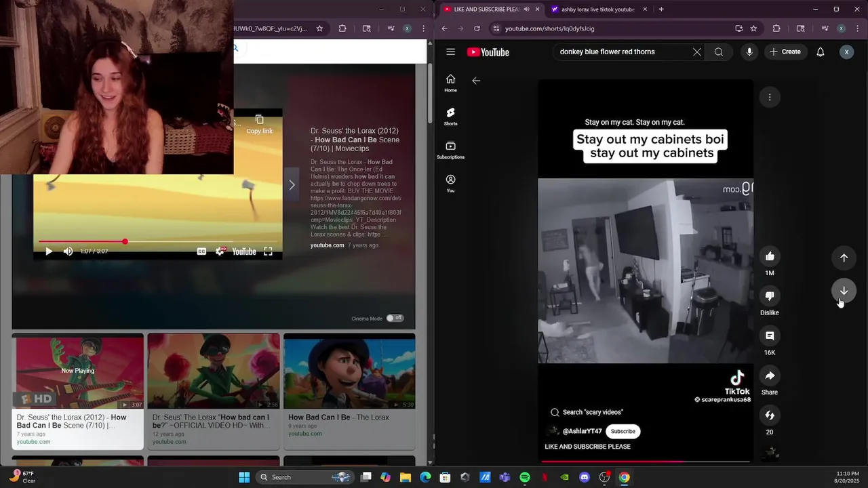The width and height of the screenshot is (868, 488).
Task: Seek on the Lorax video progress bar
Action: (157, 241)
